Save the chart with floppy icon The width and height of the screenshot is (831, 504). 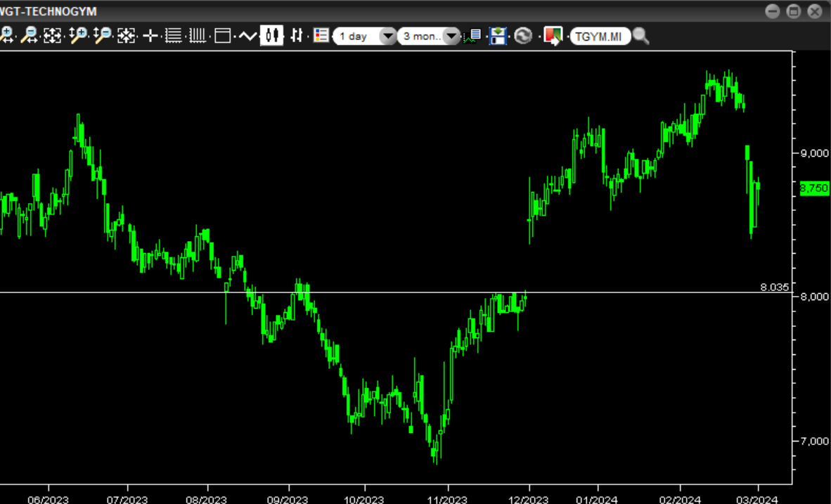tap(498, 36)
